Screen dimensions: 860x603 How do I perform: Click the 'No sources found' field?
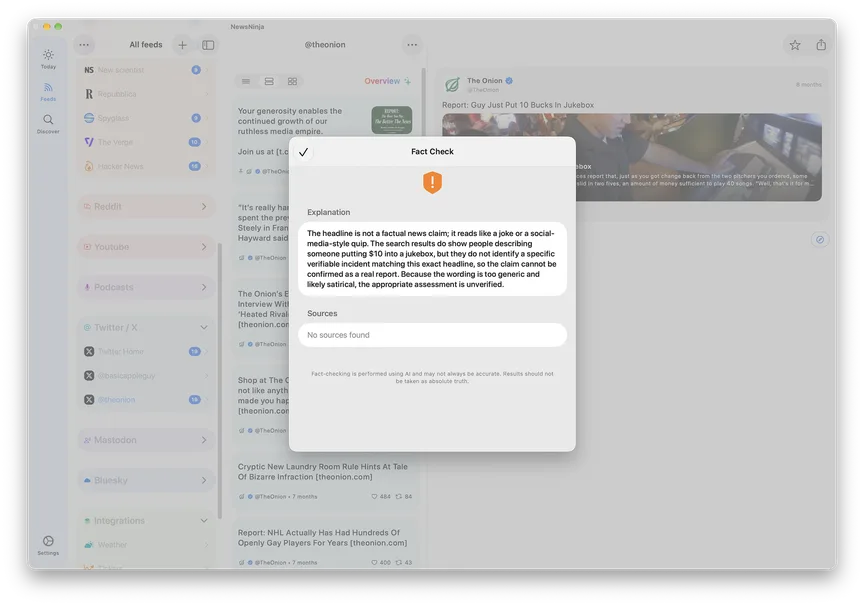point(432,335)
